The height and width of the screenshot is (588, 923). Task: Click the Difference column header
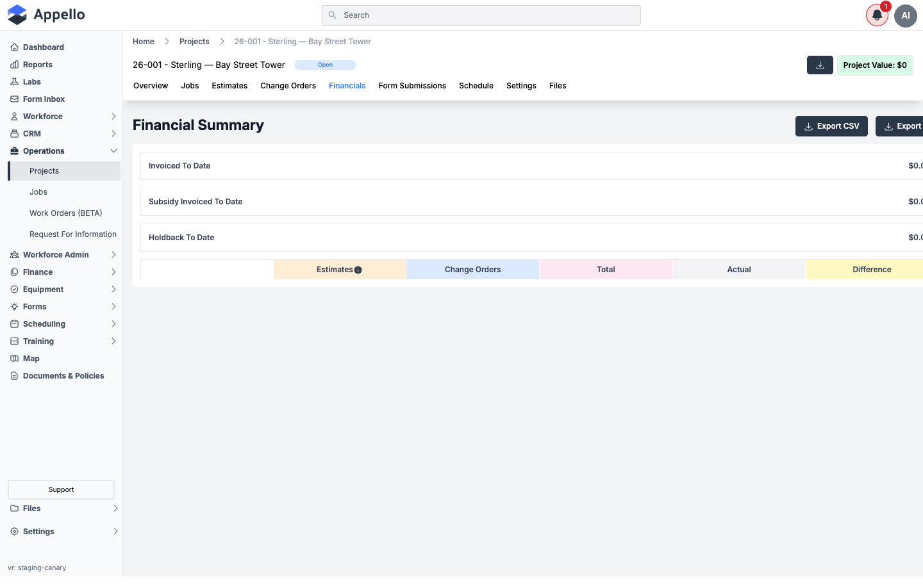[865, 270]
